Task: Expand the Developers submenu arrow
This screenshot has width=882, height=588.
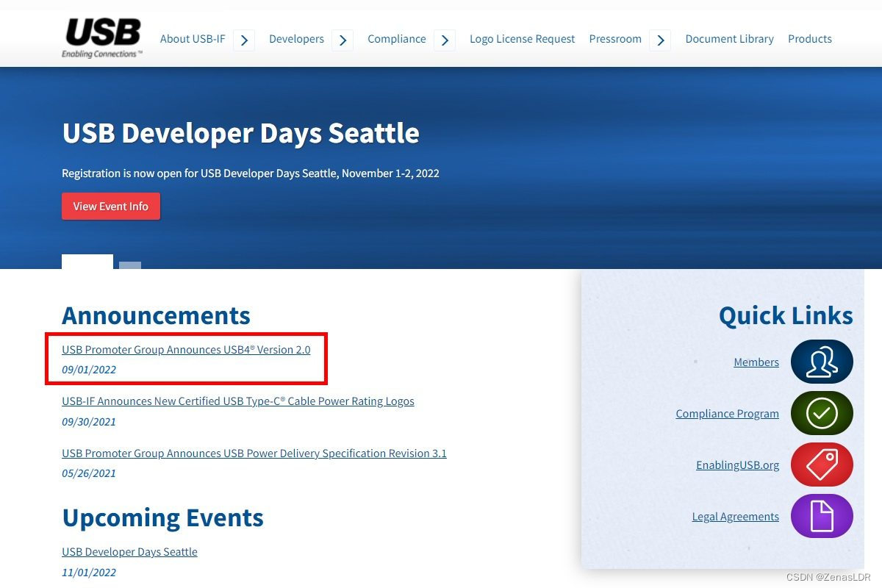Action: pos(343,40)
